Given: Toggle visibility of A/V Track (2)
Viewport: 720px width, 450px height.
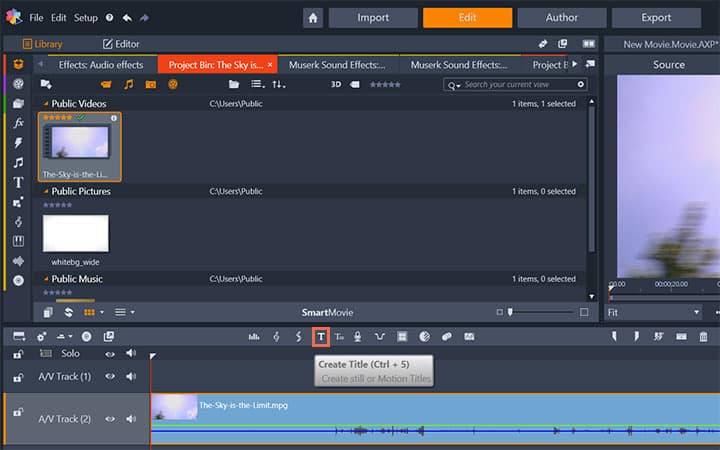Looking at the screenshot, I should (x=110, y=419).
